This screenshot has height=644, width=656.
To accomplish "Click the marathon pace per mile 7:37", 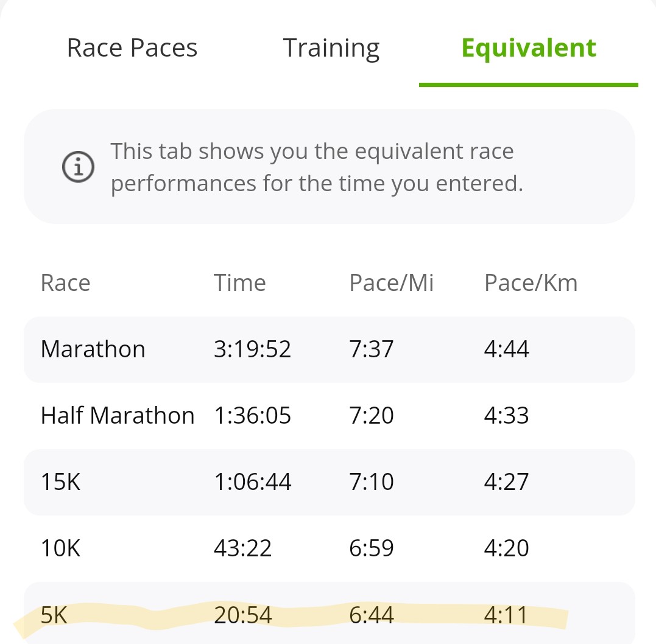I will pos(371,349).
